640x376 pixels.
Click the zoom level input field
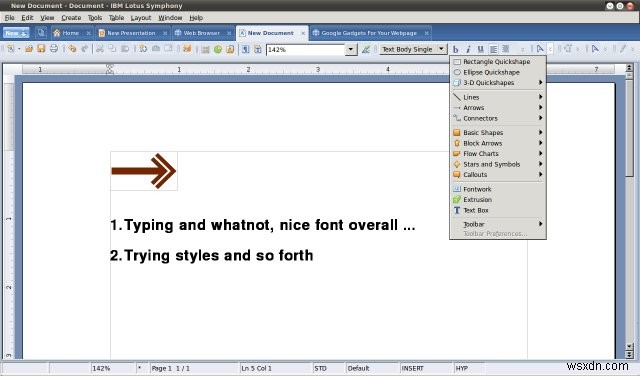point(305,49)
